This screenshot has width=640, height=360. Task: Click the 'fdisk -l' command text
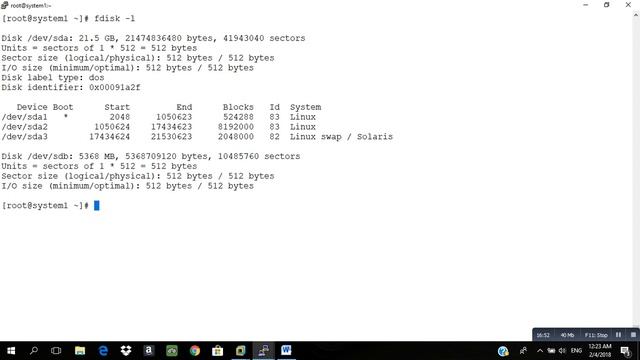pos(114,18)
